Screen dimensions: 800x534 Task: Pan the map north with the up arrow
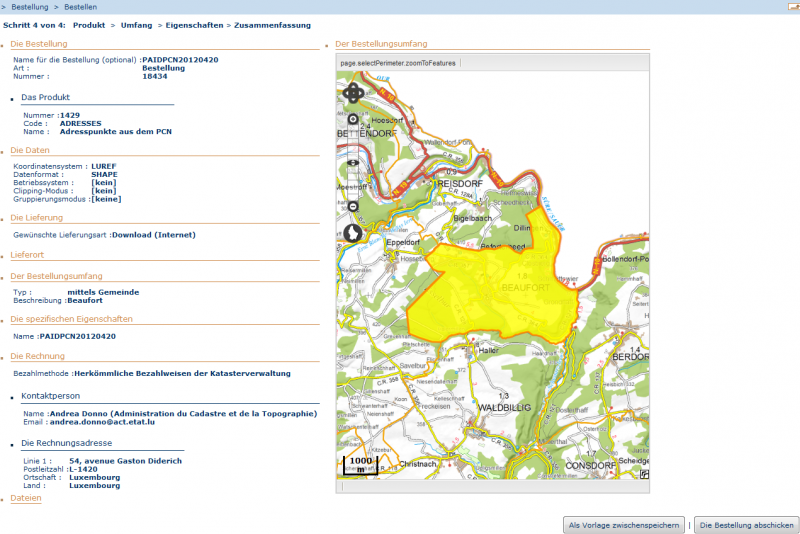(353, 87)
